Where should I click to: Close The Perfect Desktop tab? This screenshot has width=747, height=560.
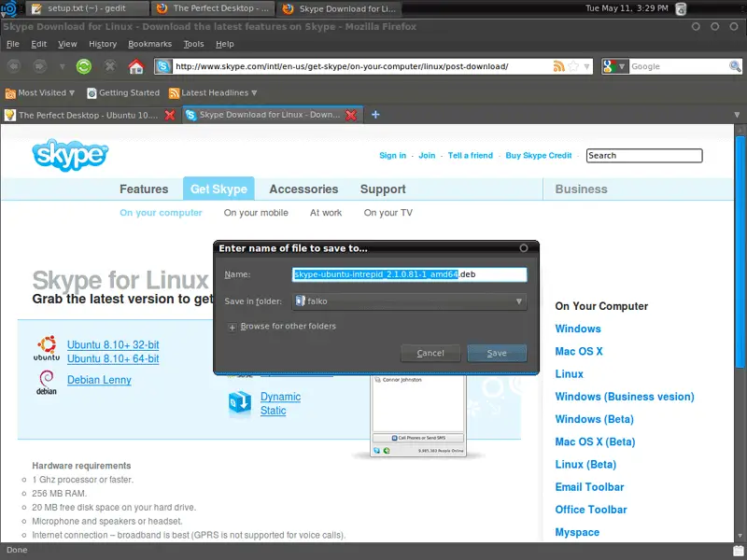point(170,115)
